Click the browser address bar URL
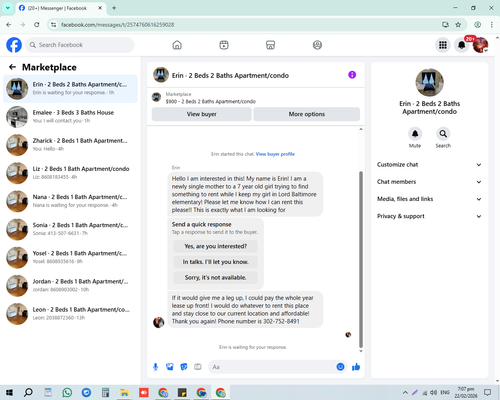 pos(117,25)
